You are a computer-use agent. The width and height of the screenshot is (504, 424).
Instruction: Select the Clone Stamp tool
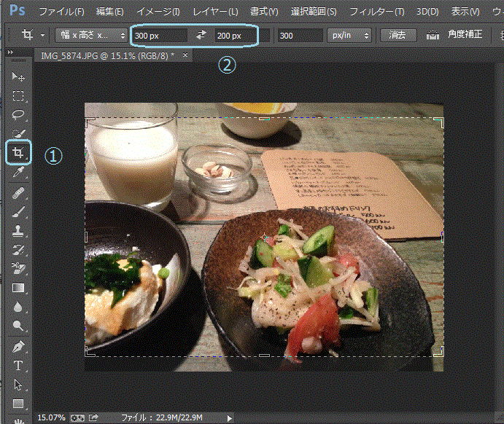[x=18, y=231]
